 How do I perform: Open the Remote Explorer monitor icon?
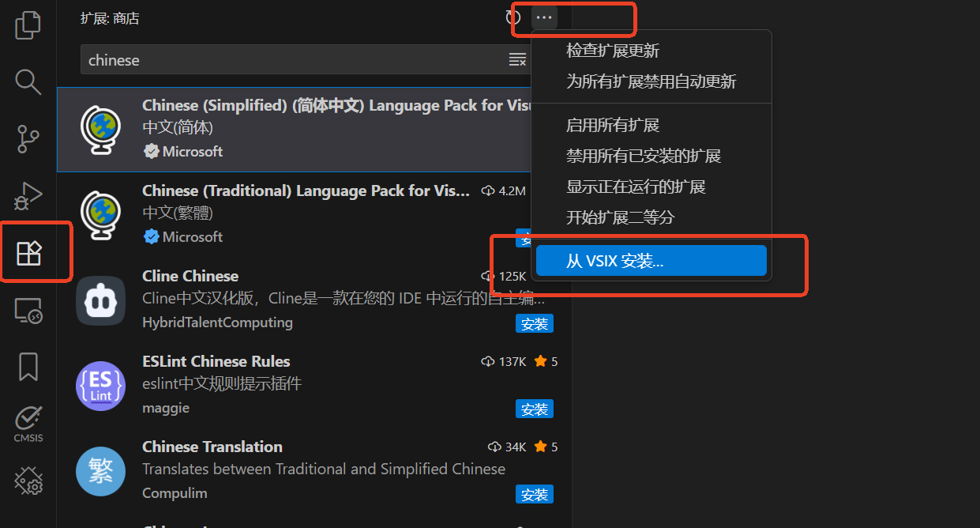click(28, 311)
